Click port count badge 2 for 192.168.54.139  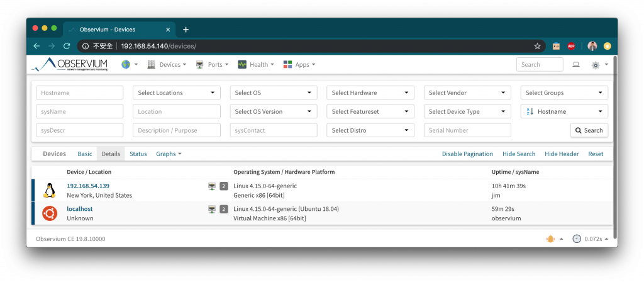[x=224, y=186]
